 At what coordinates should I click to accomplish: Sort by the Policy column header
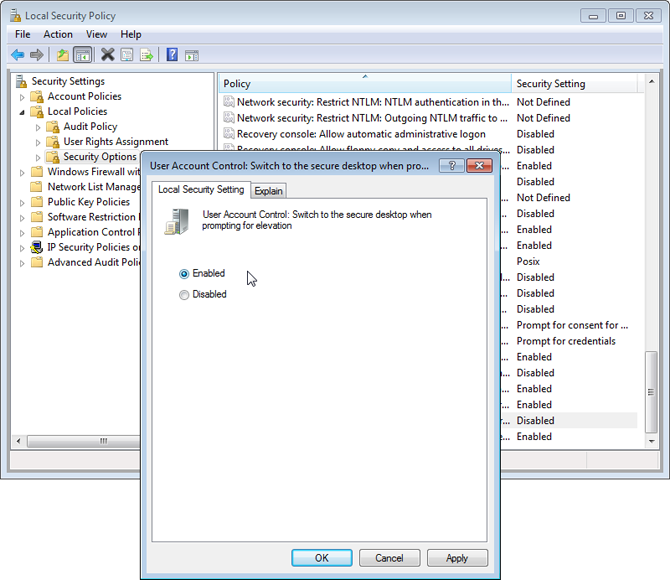click(x=365, y=83)
